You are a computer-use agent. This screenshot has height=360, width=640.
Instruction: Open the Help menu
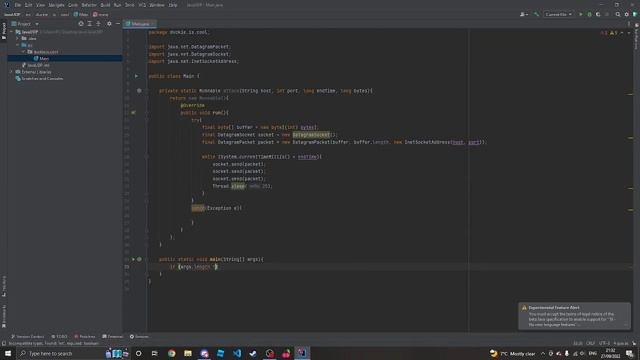[173, 5]
